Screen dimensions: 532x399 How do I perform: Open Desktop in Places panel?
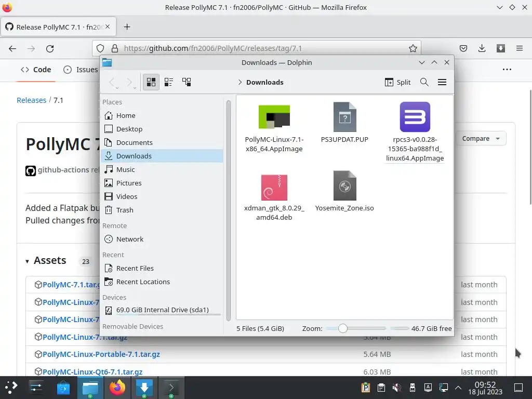point(162,129)
